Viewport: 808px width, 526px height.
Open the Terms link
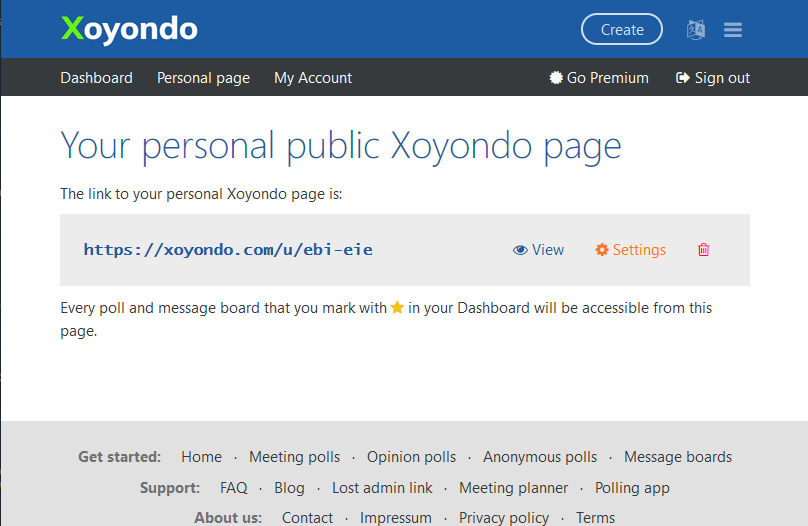coord(595,518)
